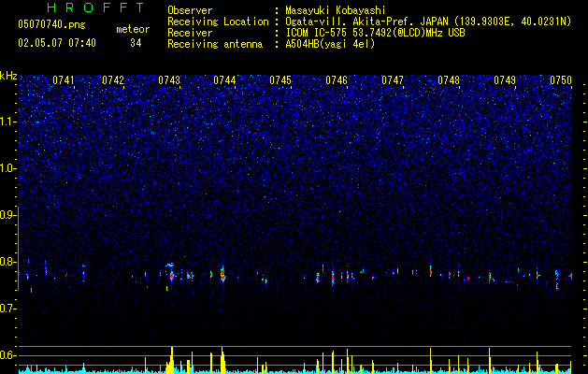Click the 0746 time marker
588x374 pixels.
coord(337,80)
